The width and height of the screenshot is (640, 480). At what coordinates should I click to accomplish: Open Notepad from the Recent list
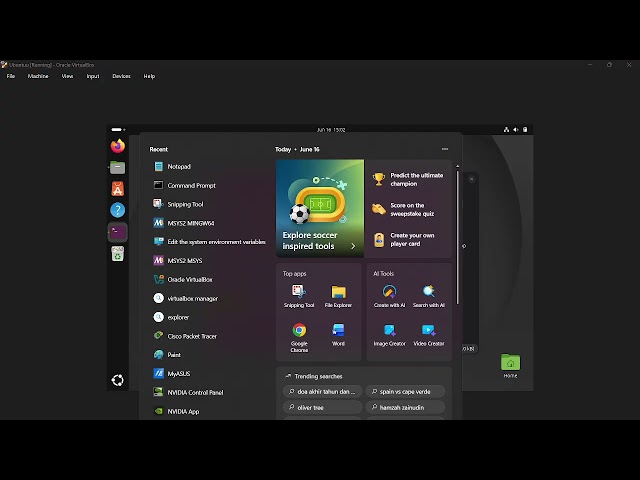(x=209, y=167)
